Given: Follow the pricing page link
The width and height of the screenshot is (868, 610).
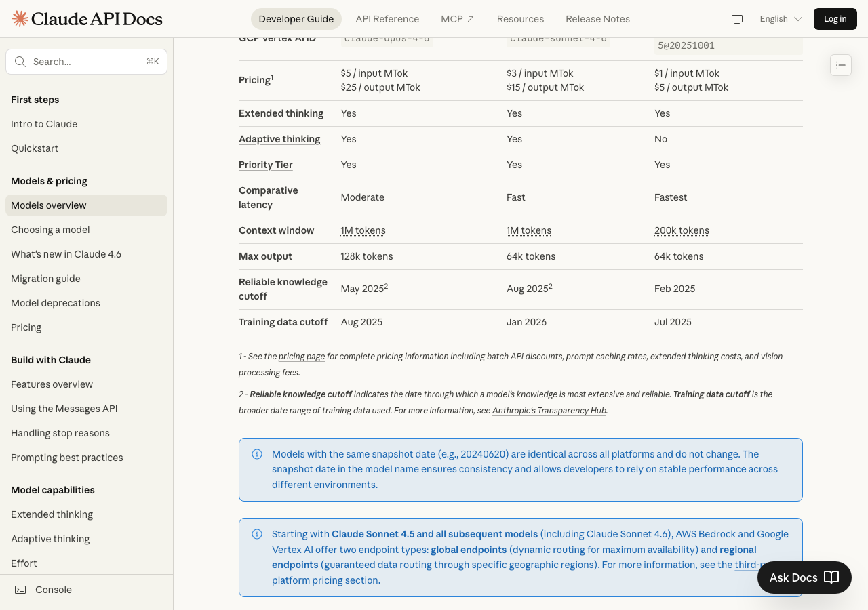Looking at the screenshot, I should [301, 356].
